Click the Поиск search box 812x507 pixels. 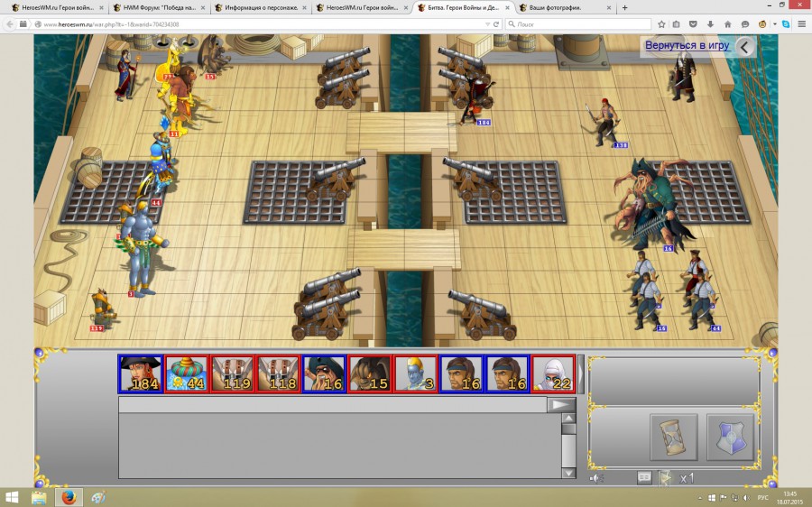578,24
